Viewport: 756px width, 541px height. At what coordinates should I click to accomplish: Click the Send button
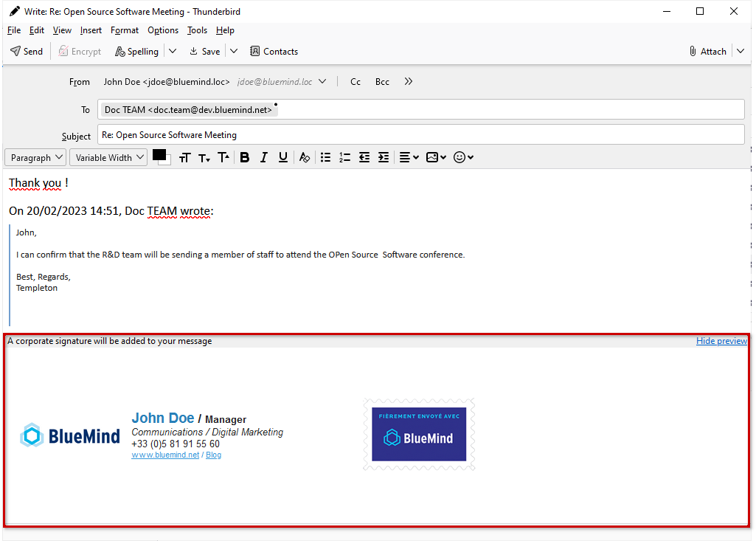point(27,52)
